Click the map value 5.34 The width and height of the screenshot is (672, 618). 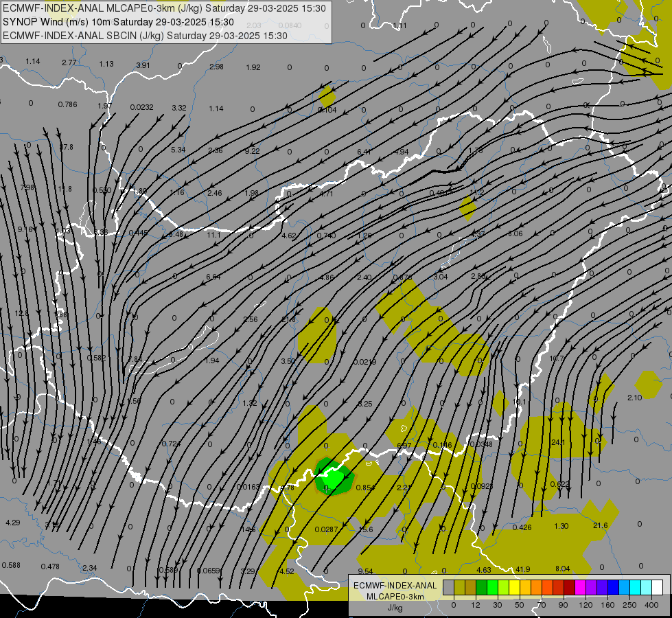click(x=178, y=150)
